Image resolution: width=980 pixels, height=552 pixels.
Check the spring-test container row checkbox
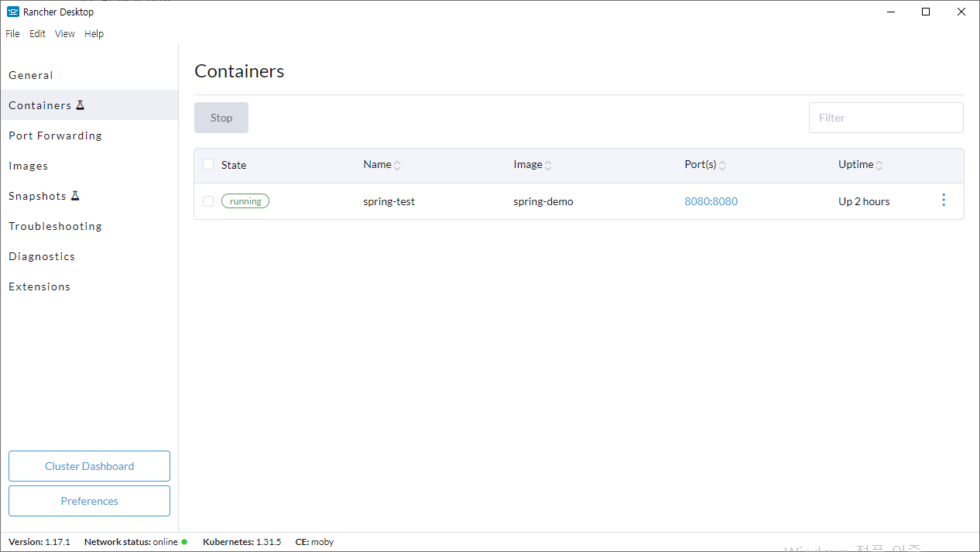[208, 201]
